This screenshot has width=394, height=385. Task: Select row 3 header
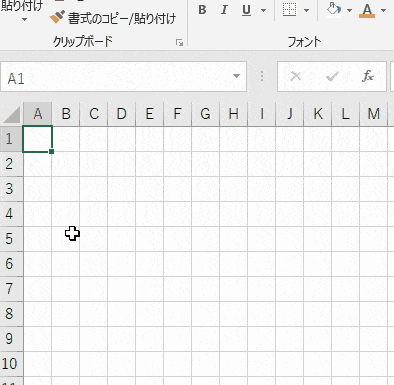[x=11, y=189]
